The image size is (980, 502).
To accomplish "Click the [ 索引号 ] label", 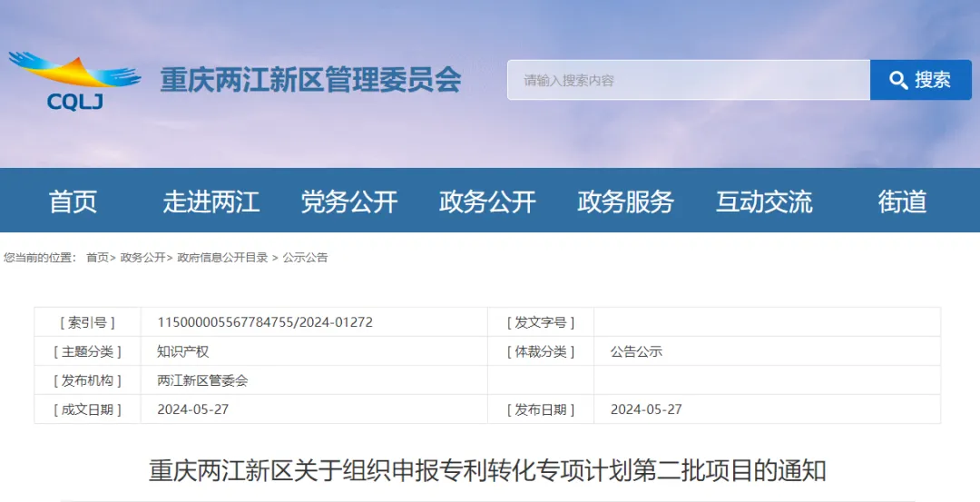I will coord(87,322).
